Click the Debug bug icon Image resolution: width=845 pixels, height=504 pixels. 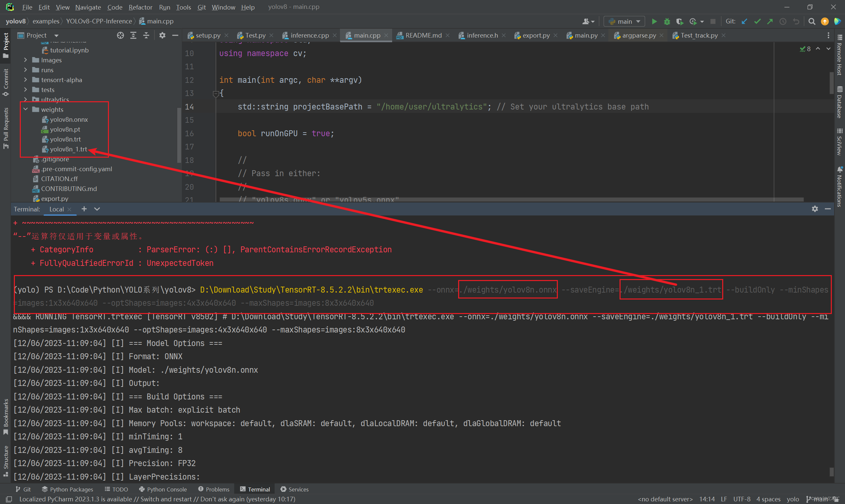(667, 21)
